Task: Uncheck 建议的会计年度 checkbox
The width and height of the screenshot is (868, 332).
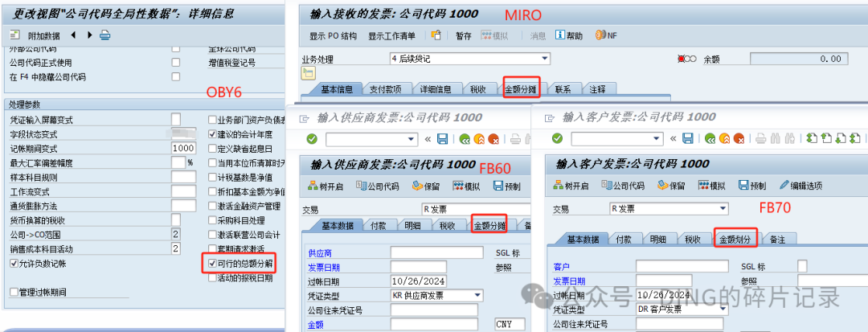Action: tap(212, 134)
